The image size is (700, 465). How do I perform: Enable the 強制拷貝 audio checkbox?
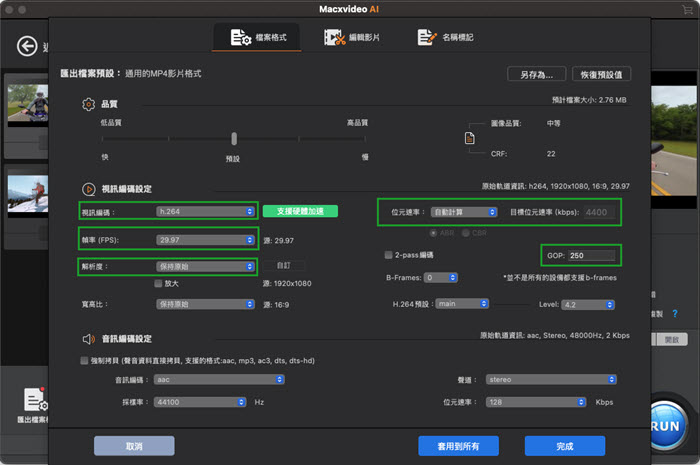click(x=84, y=361)
